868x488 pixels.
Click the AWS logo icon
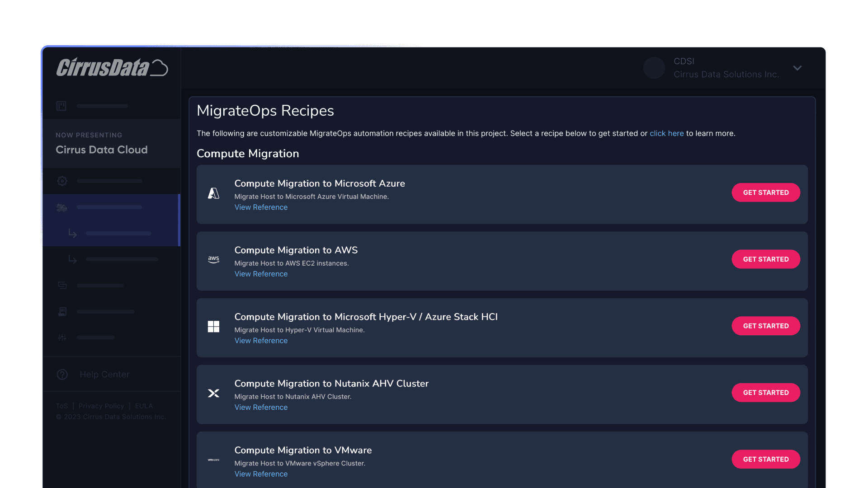point(213,260)
